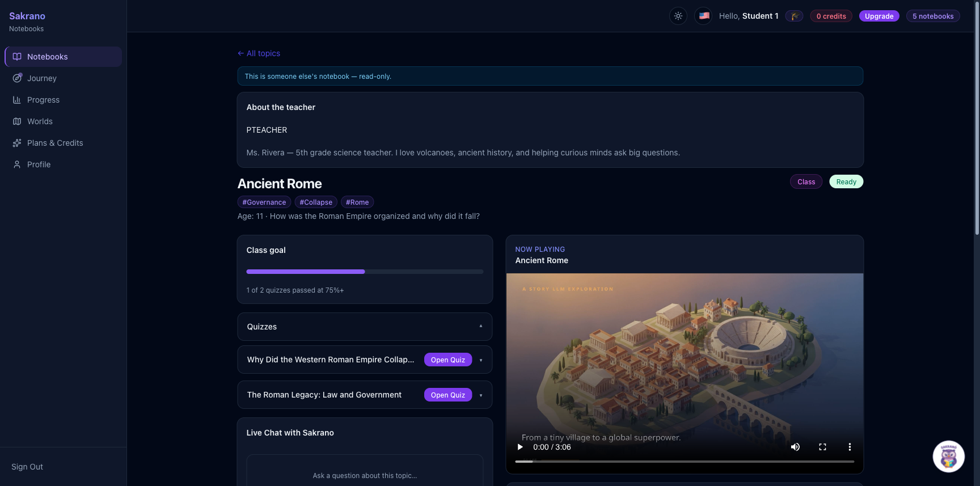Click the 5 notebooks badge
The image size is (980, 486).
click(933, 16)
